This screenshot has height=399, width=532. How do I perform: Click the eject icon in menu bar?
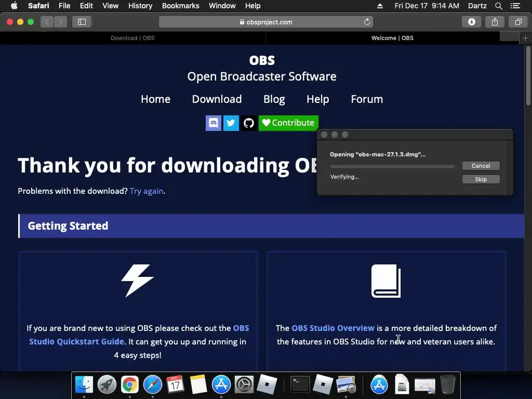point(380,6)
